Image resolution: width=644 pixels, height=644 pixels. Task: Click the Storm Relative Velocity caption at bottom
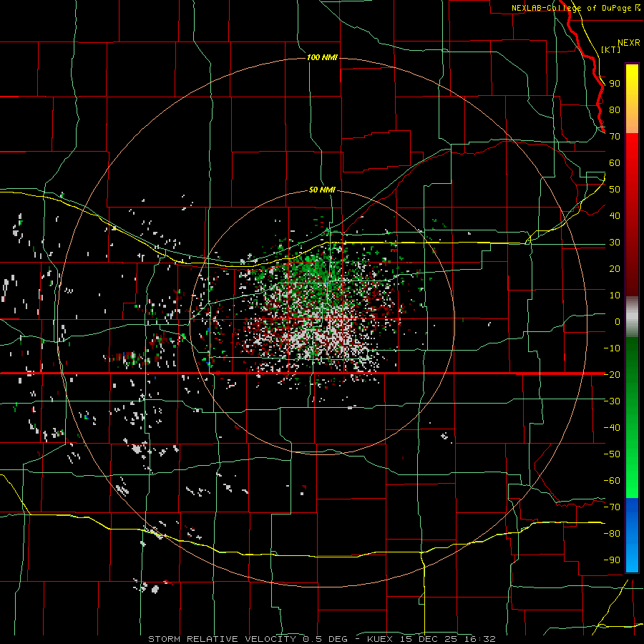322,639
